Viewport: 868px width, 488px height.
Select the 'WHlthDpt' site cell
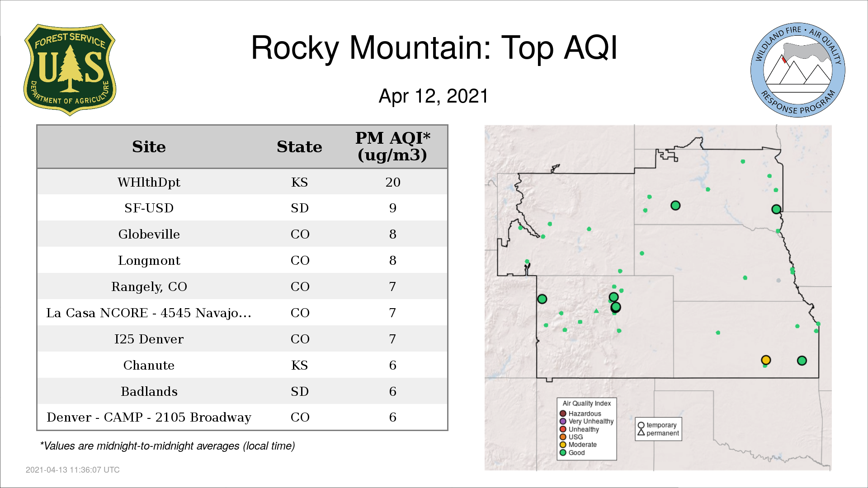pyautogui.click(x=149, y=182)
